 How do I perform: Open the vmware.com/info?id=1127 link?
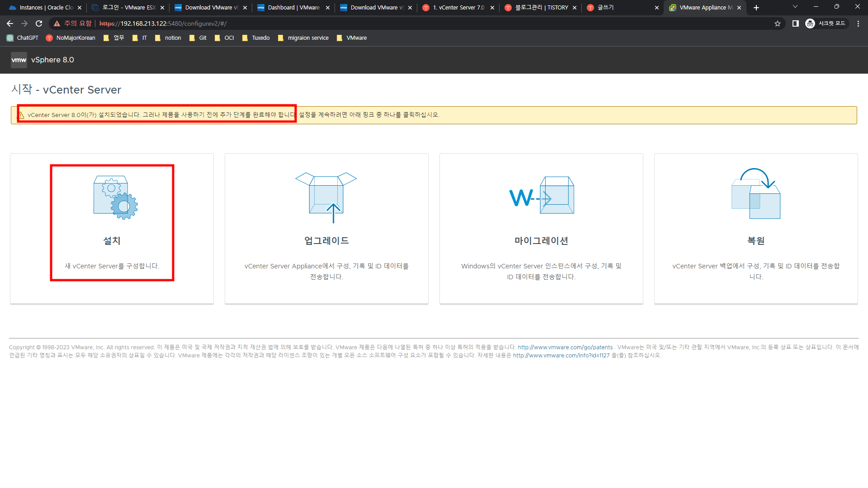(x=561, y=356)
